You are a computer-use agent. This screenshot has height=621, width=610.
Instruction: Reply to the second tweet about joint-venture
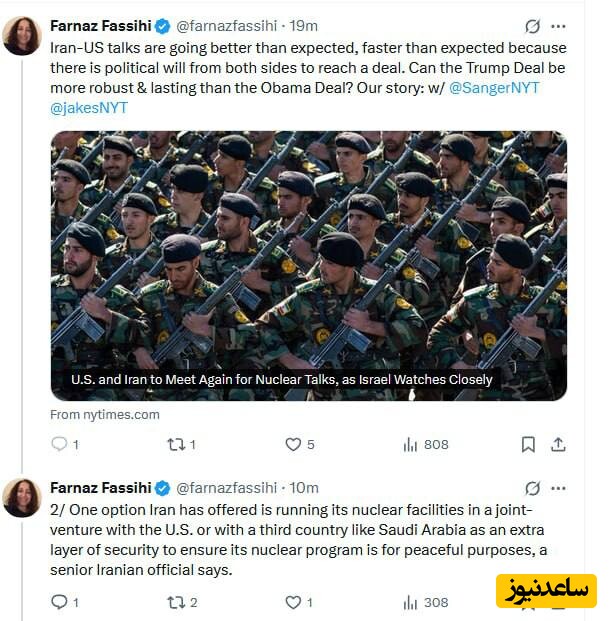click(x=59, y=602)
